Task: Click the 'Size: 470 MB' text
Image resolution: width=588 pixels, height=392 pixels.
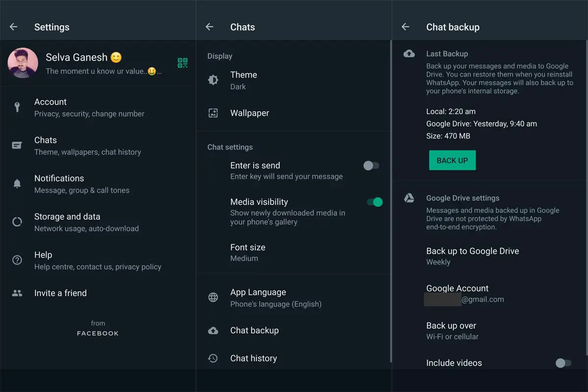Action: pyautogui.click(x=448, y=136)
